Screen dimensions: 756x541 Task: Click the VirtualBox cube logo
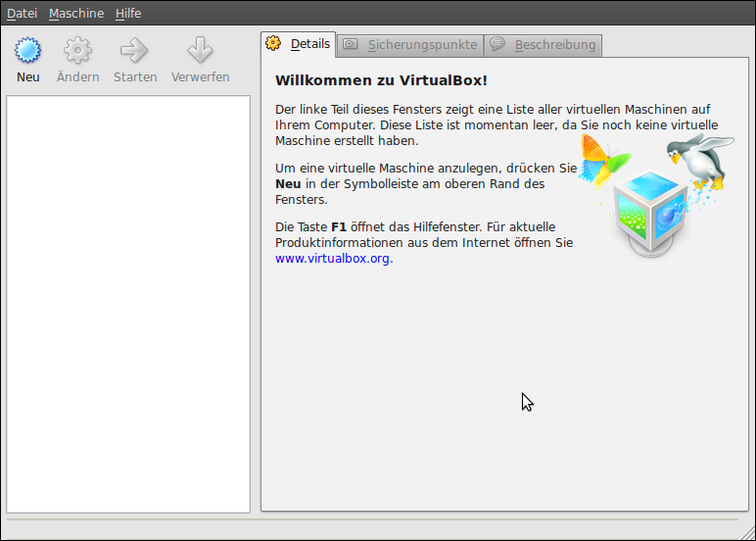pyautogui.click(x=649, y=210)
